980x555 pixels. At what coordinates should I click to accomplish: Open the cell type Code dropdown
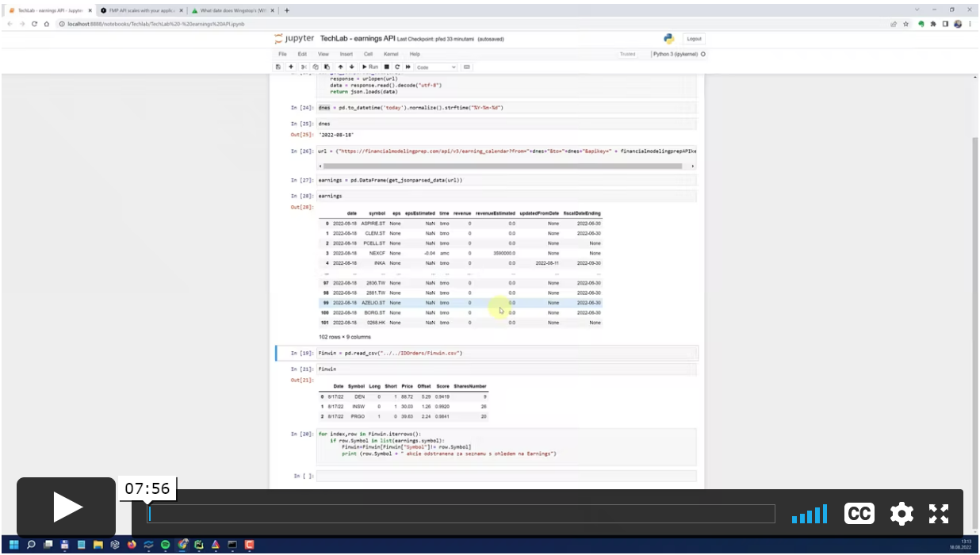pos(436,67)
